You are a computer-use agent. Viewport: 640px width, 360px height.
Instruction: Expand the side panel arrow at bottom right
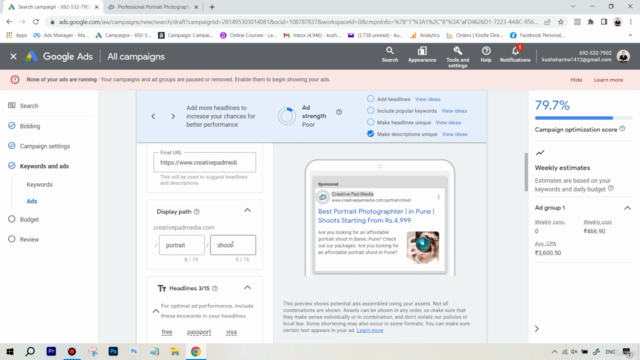coord(537,329)
